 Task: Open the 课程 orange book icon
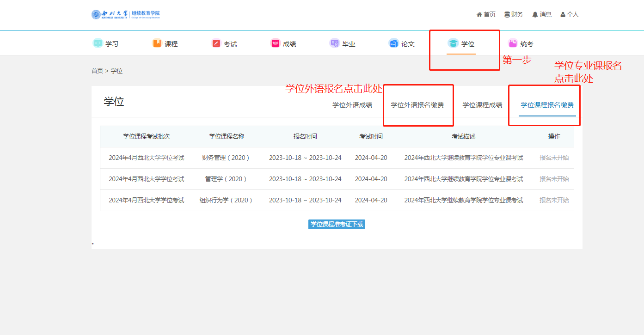coord(157,43)
